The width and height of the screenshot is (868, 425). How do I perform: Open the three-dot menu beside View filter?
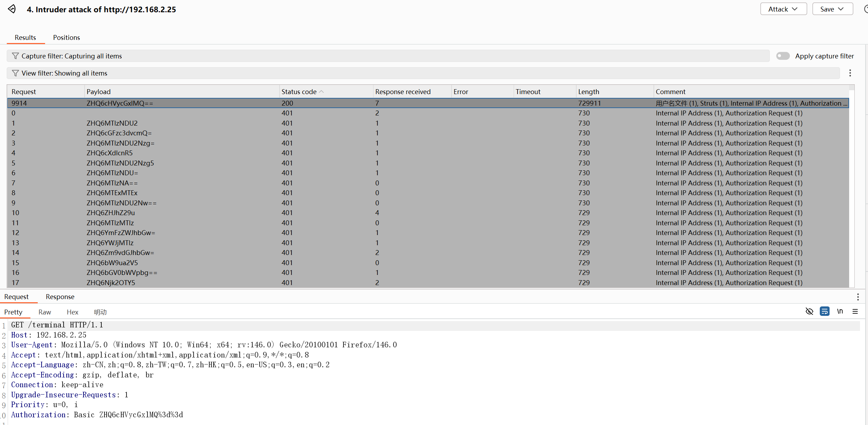point(850,73)
